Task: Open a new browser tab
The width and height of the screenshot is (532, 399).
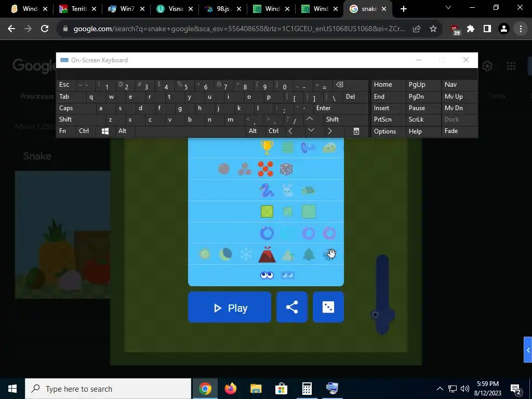Action: click(403, 9)
